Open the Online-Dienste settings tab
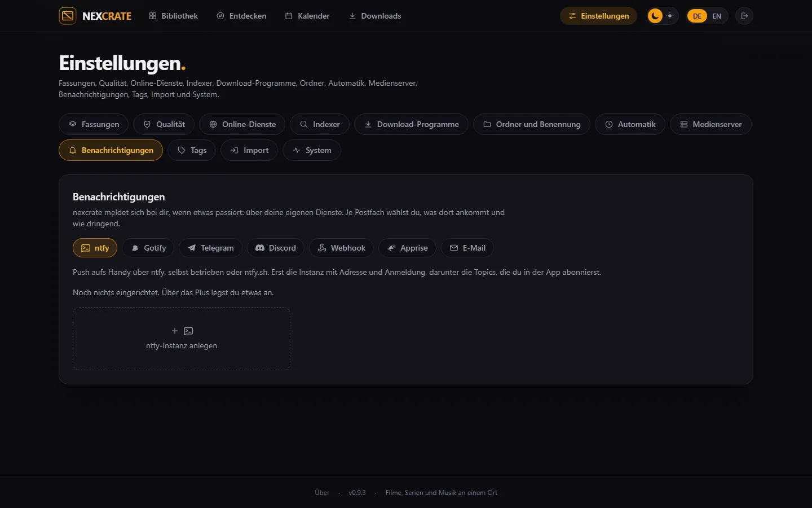 coord(242,124)
